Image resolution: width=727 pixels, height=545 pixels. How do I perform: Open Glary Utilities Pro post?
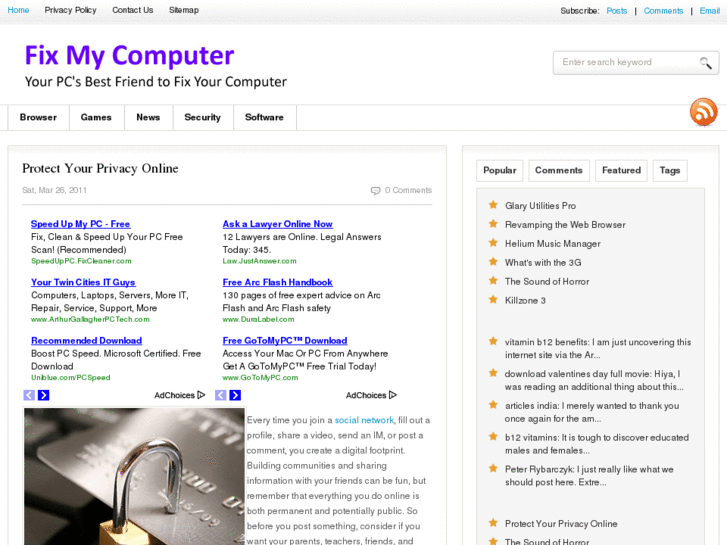pyautogui.click(x=541, y=206)
